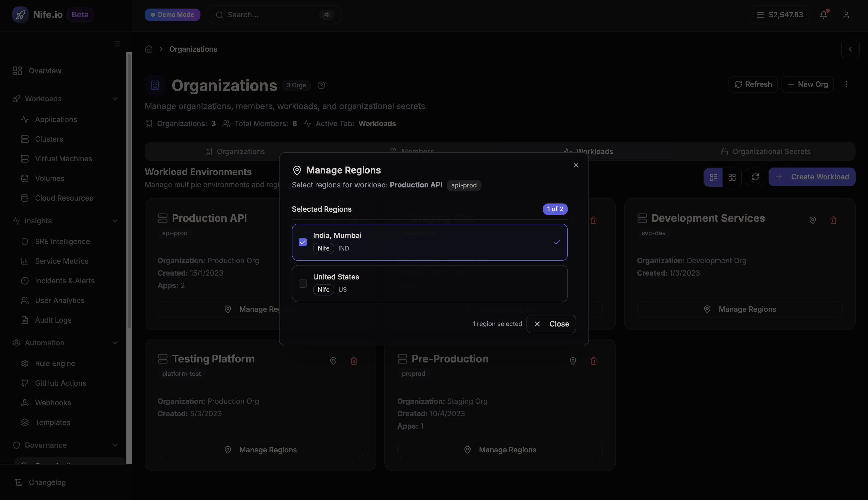Click the Close button in dialog
Screen dimensions: 868x500
551,324
